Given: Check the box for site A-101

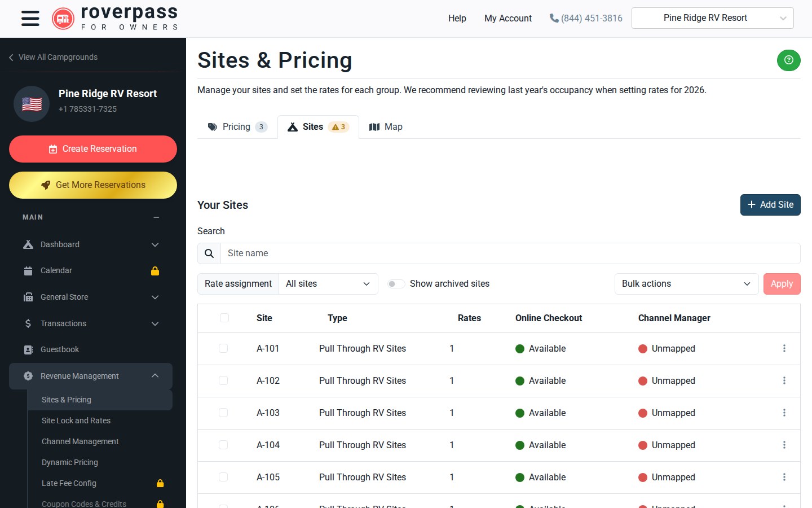Looking at the screenshot, I should 223,349.
